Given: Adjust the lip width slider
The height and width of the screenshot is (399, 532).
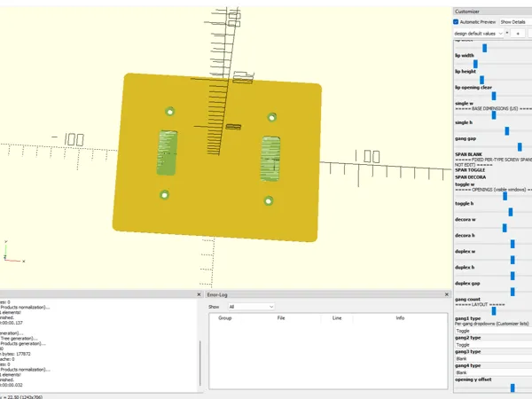Looking at the screenshot, I should pyautogui.click(x=475, y=64).
